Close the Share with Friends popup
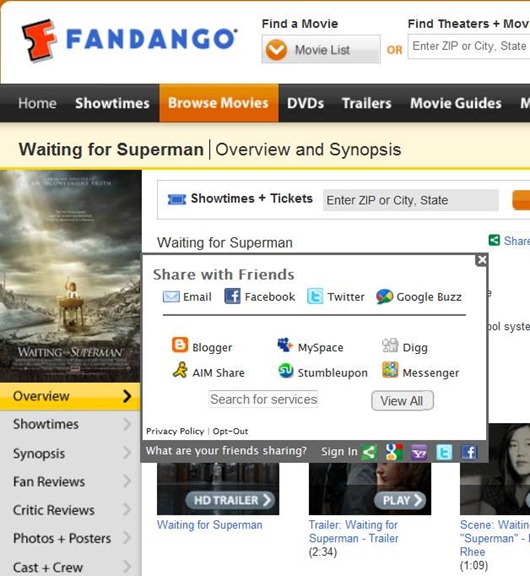 coord(481,260)
